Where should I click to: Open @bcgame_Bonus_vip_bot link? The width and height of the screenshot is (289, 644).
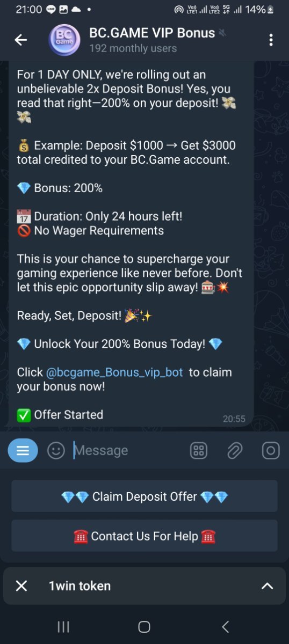point(114,372)
